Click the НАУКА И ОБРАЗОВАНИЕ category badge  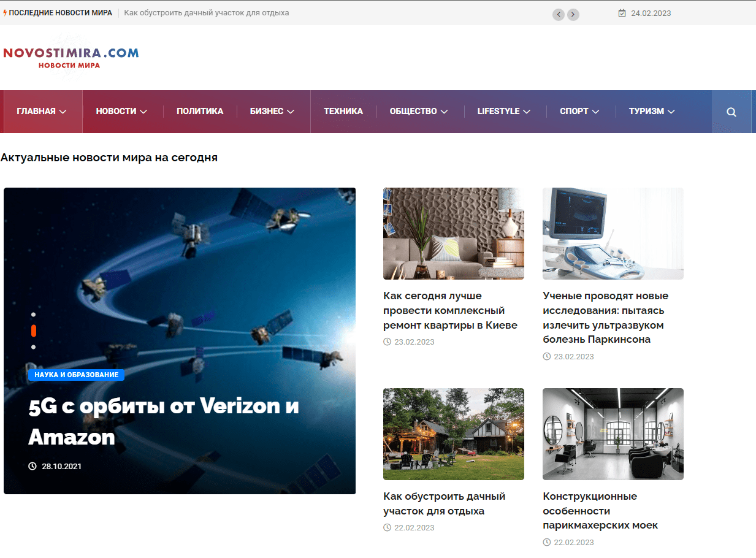(76, 375)
